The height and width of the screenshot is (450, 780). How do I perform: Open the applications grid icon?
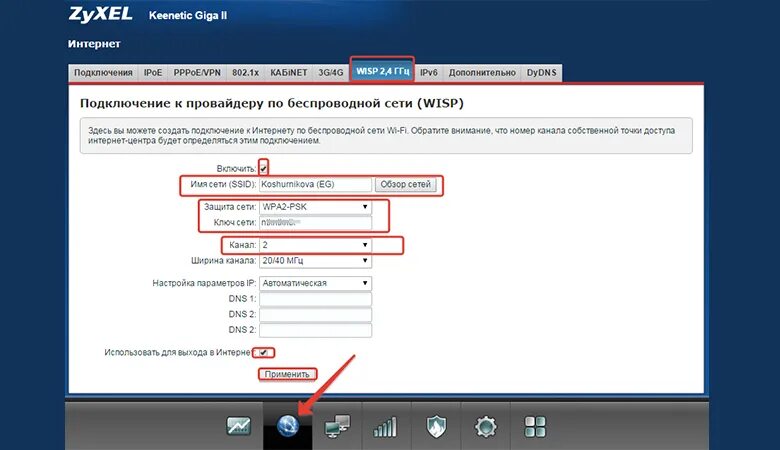[535, 426]
